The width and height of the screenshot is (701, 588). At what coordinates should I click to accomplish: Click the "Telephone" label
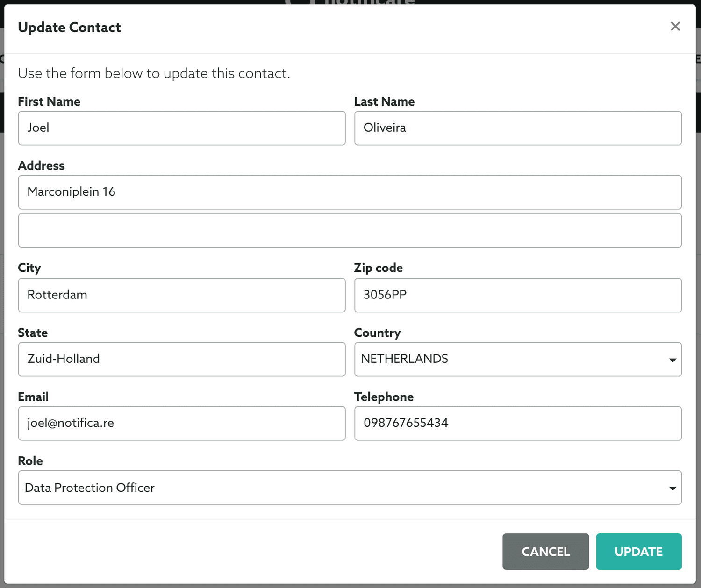point(384,397)
